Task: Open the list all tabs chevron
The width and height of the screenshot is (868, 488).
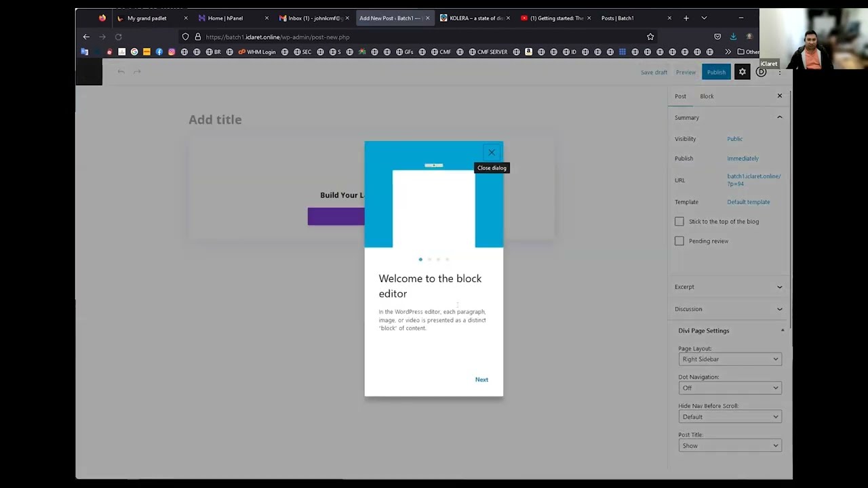Action: tap(704, 18)
